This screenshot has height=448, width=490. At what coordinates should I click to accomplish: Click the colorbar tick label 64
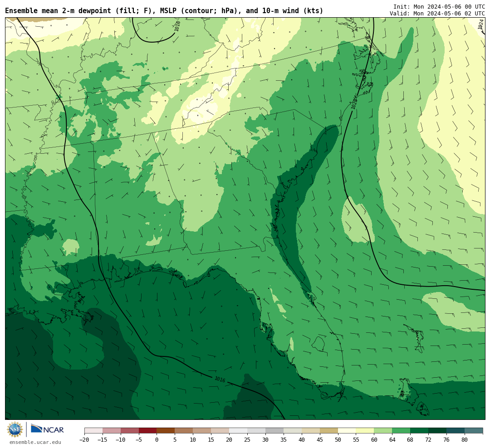pyautogui.click(x=392, y=440)
